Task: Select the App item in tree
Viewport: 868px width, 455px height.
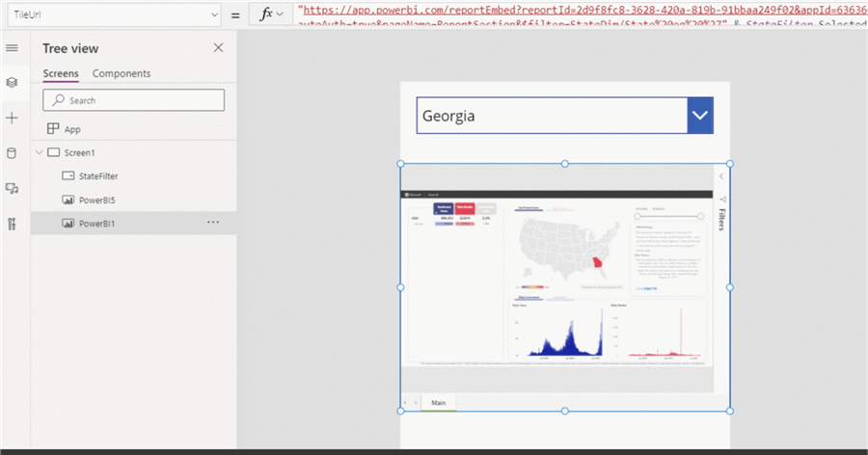Action: (72, 129)
